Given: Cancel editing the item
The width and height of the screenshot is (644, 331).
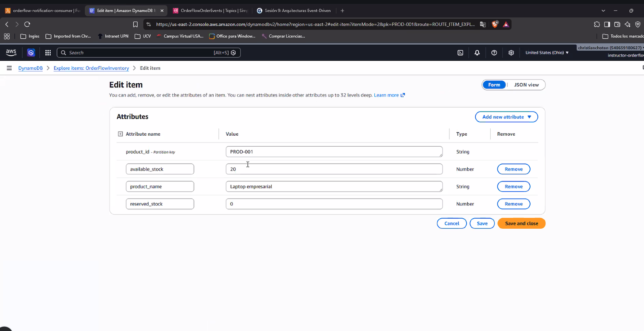Looking at the screenshot, I should pyautogui.click(x=452, y=223).
